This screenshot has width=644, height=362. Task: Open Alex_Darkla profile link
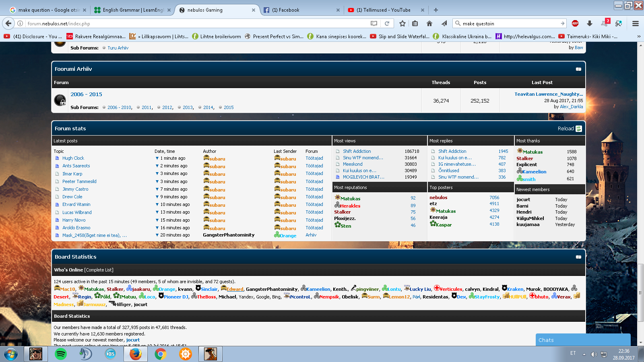[571, 107]
